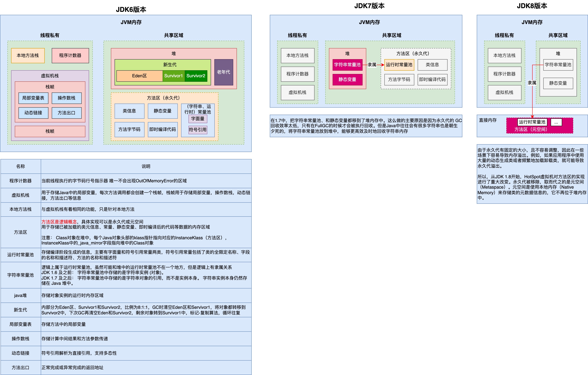This screenshot has width=588, height=375.
Task: Select the 本地方法栈 box in JDK7 diagram
Action: tap(298, 55)
